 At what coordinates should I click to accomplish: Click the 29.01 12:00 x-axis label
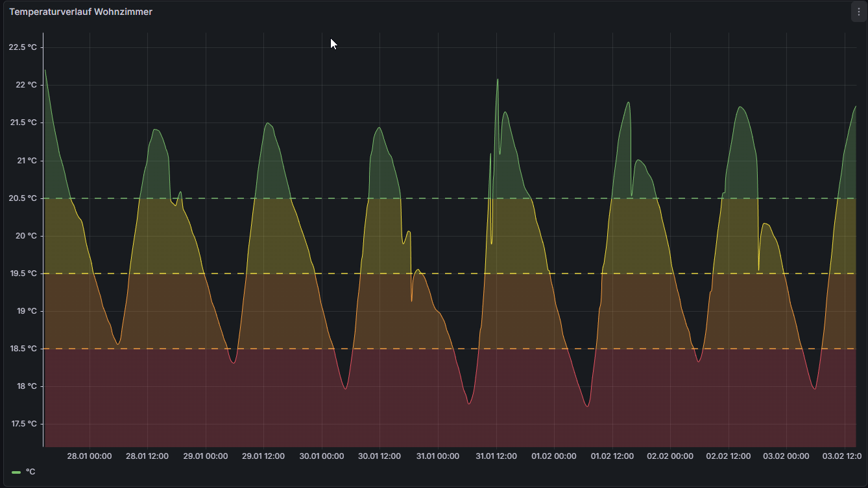click(263, 456)
